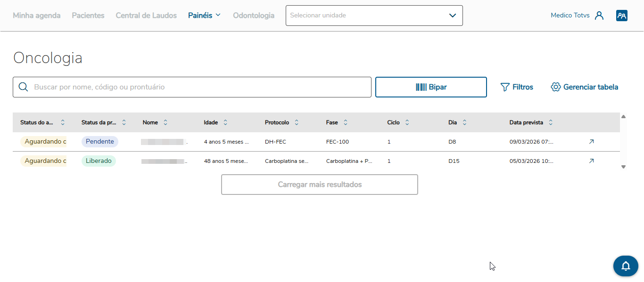Sort the Idade column
Screen dimensions: 644x282
click(x=225, y=122)
